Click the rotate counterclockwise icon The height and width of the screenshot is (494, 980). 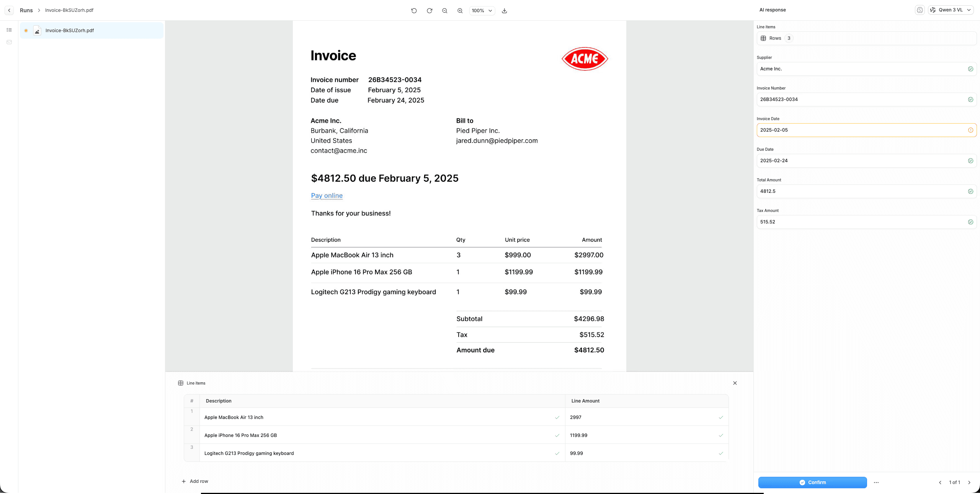pos(414,11)
